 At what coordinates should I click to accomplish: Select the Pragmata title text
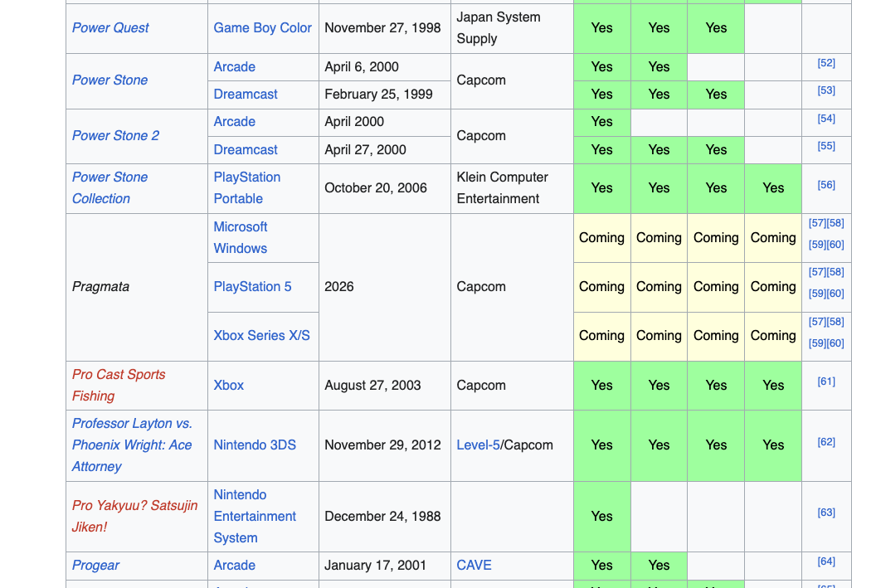100,286
